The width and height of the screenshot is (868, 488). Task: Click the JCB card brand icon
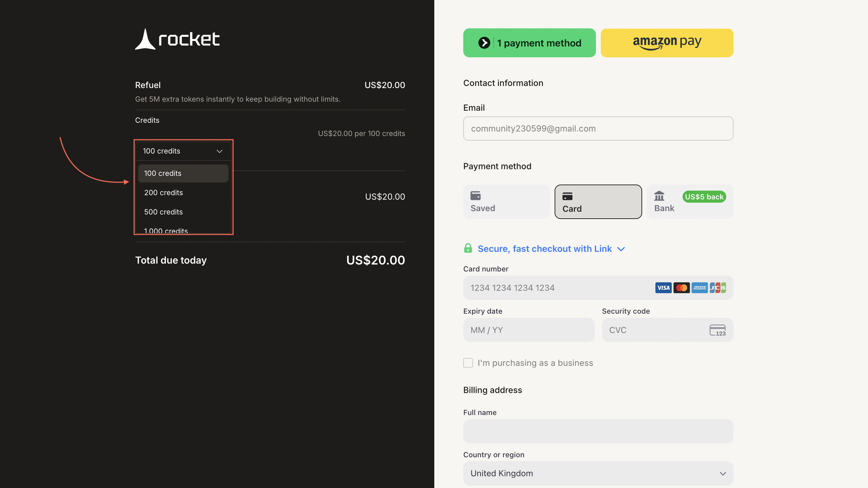718,287
